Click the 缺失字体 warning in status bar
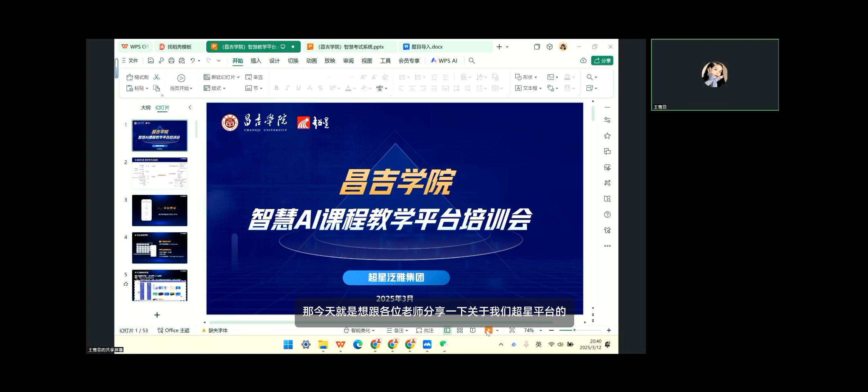The width and height of the screenshot is (868, 392). pyautogui.click(x=215, y=330)
